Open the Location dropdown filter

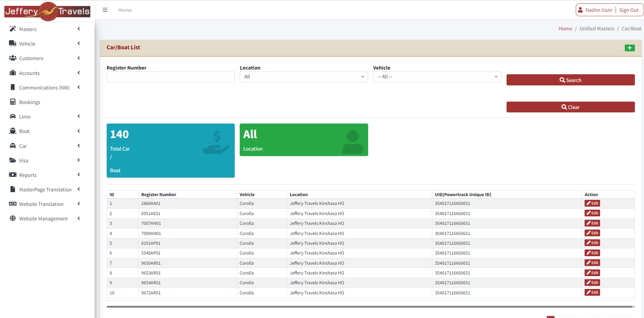click(304, 77)
